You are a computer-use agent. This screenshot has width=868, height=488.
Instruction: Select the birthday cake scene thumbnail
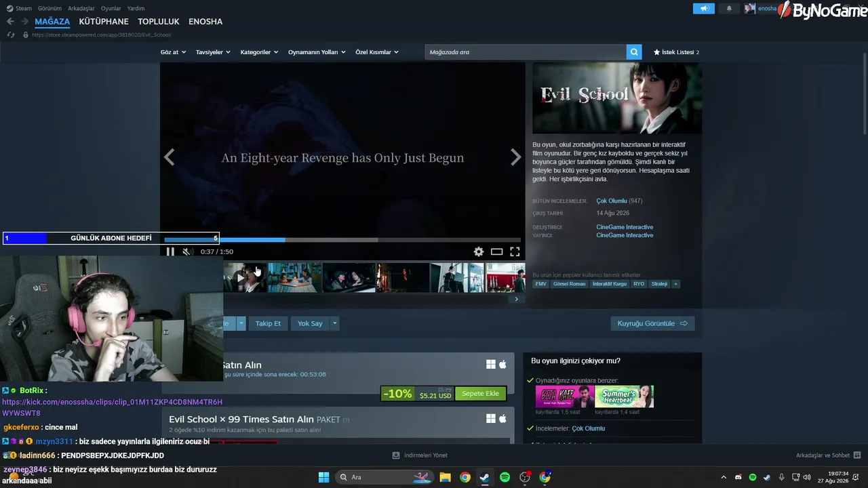point(295,278)
